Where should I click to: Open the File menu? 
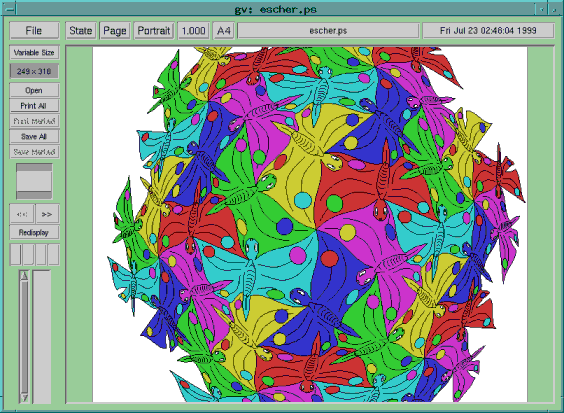(34, 31)
